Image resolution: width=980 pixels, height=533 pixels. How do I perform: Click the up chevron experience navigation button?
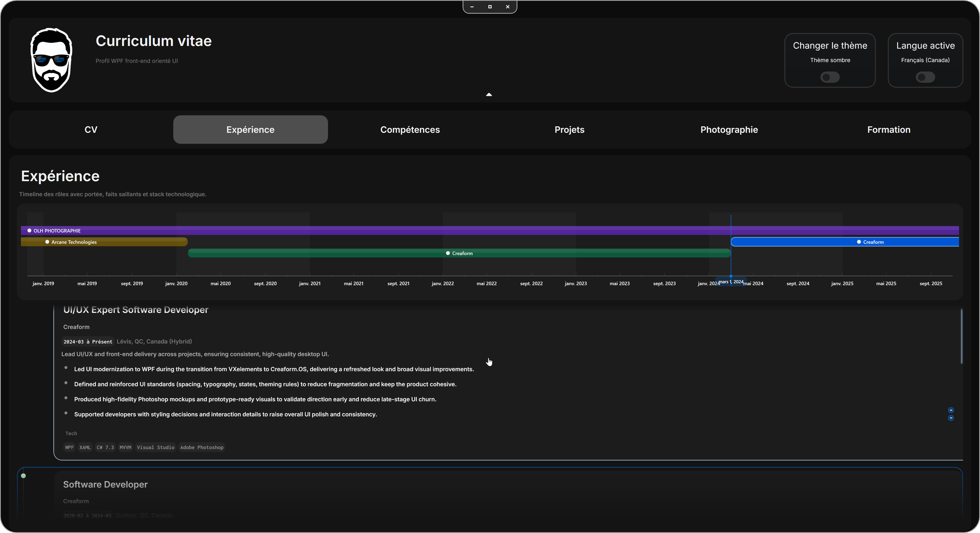click(951, 410)
